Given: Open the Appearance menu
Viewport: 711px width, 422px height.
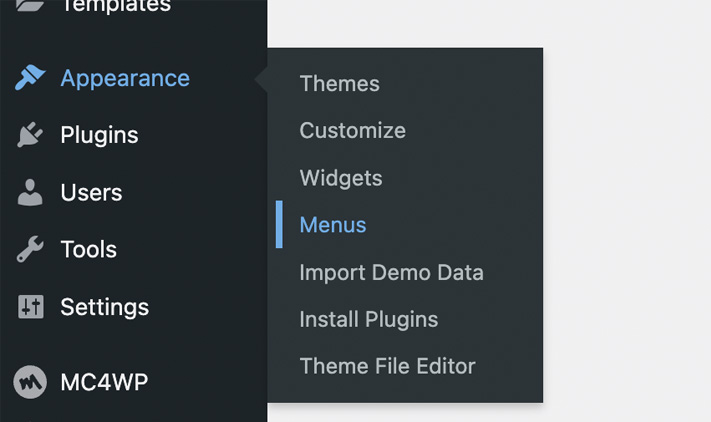Looking at the screenshot, I should 125,78.
